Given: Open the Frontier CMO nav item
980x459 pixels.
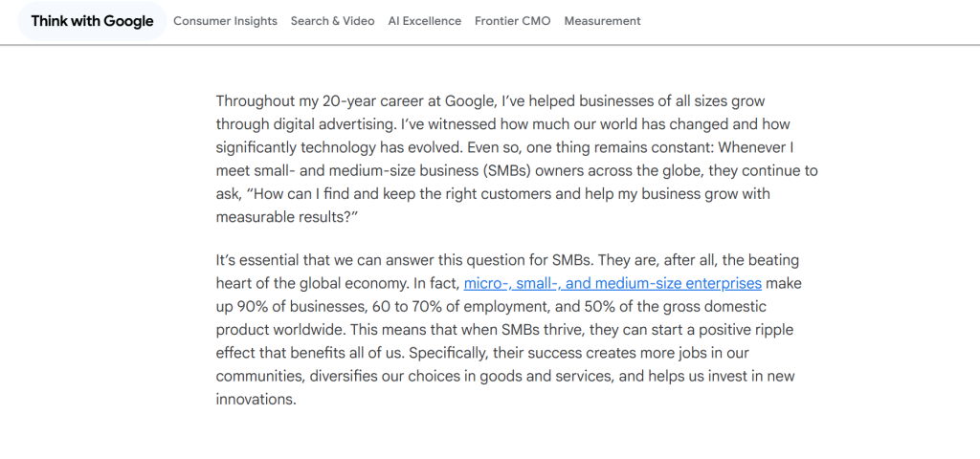Looking at the screenshot, I should click(x=512, y=21).
